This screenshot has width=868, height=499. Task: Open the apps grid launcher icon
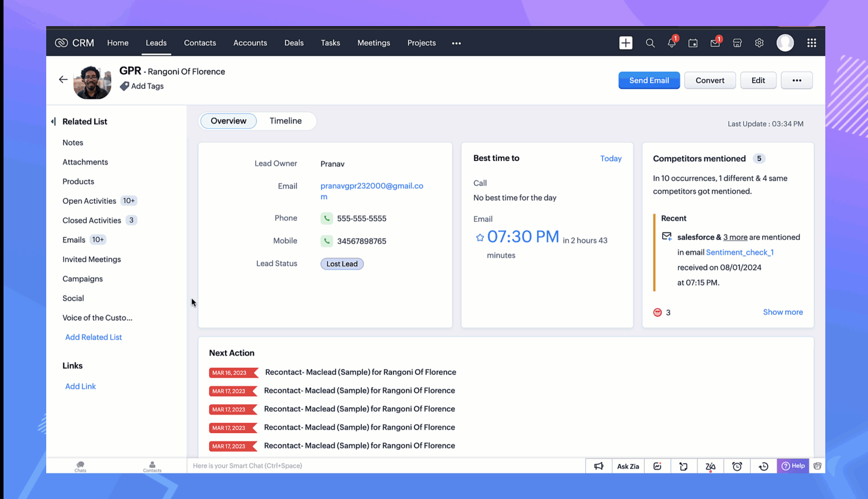[811, 43]
